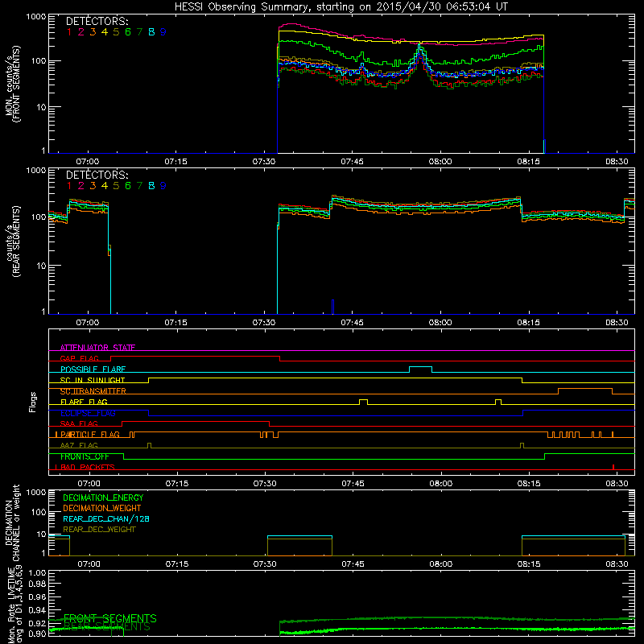Screen dimensions: 644x644
Task: Click the FLARE_FLAG label
Action: click(84, 402)
